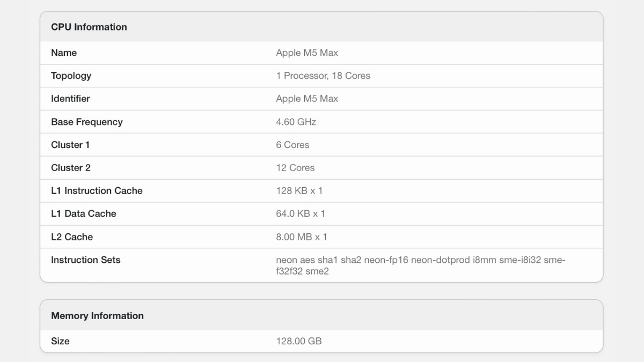Click the Cluster 1 row

pyautogui.click(x=70, y=144)
